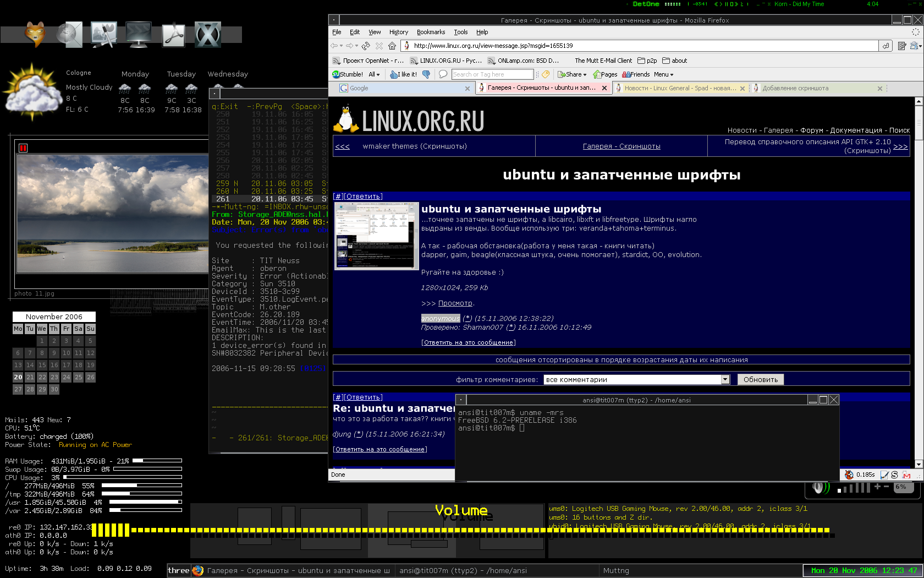
Task: Click the Stop loading X icon
Action: pos(379,46)
